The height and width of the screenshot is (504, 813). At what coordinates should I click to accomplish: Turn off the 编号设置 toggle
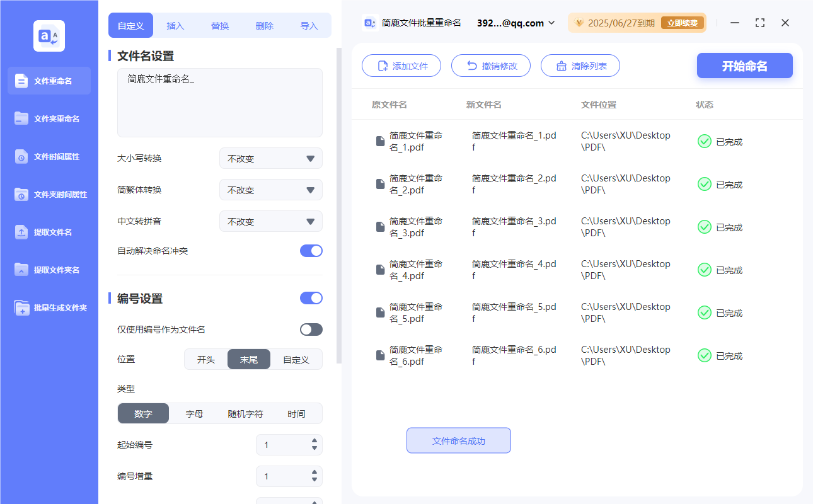coord(311,297)
